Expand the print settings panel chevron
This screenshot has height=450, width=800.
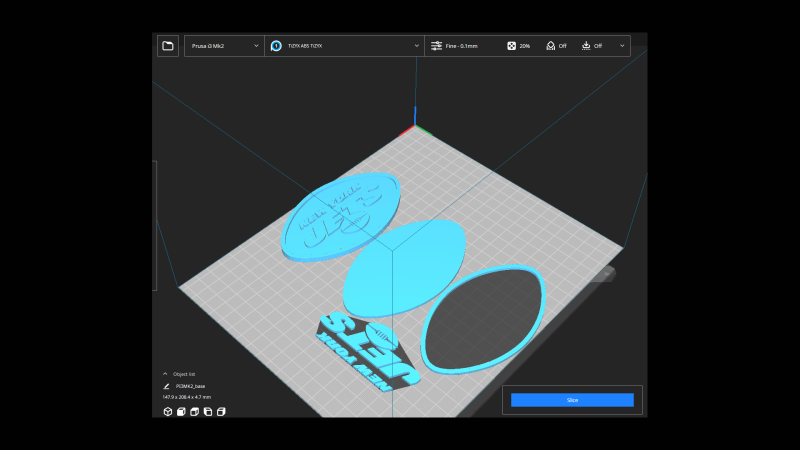tap(622, 46)
